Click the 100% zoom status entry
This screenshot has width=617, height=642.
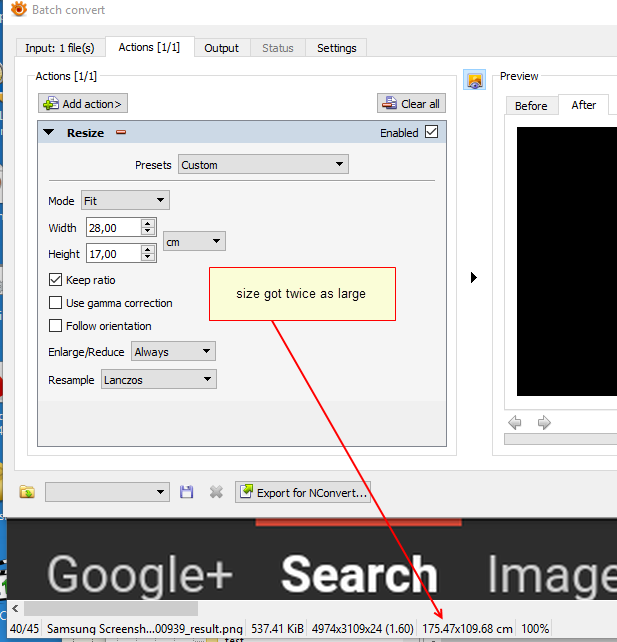(535, 628)
